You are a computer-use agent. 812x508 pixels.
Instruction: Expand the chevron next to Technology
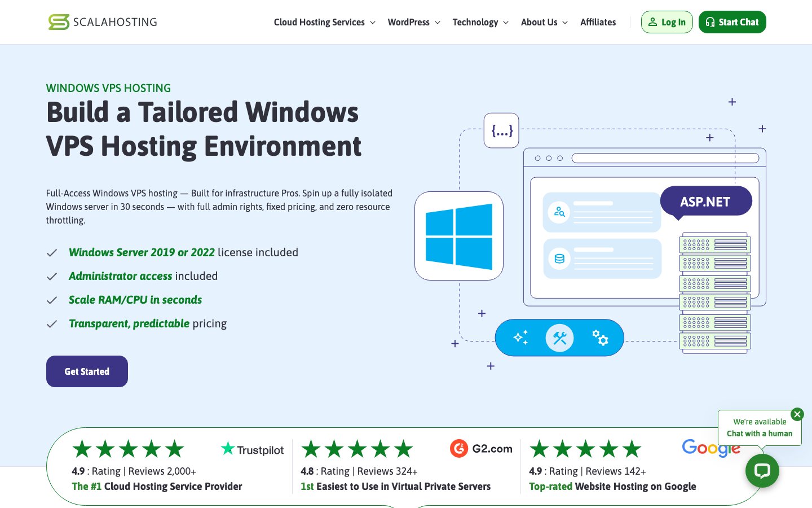pyautogui.click(x=506, y=23)
